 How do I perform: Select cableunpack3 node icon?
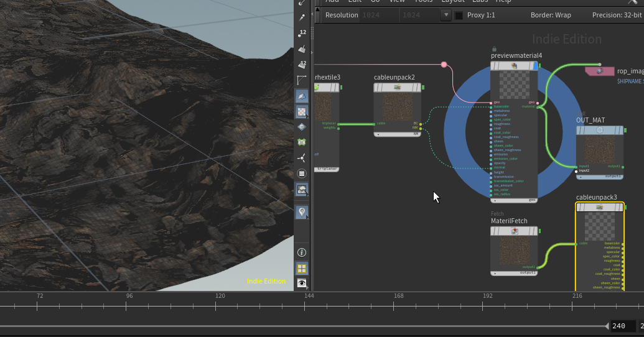tap(600, 207)
